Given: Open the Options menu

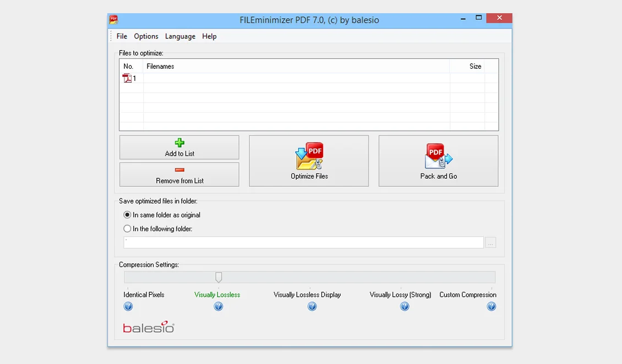Looking at the screenshot, I should 146,36.
